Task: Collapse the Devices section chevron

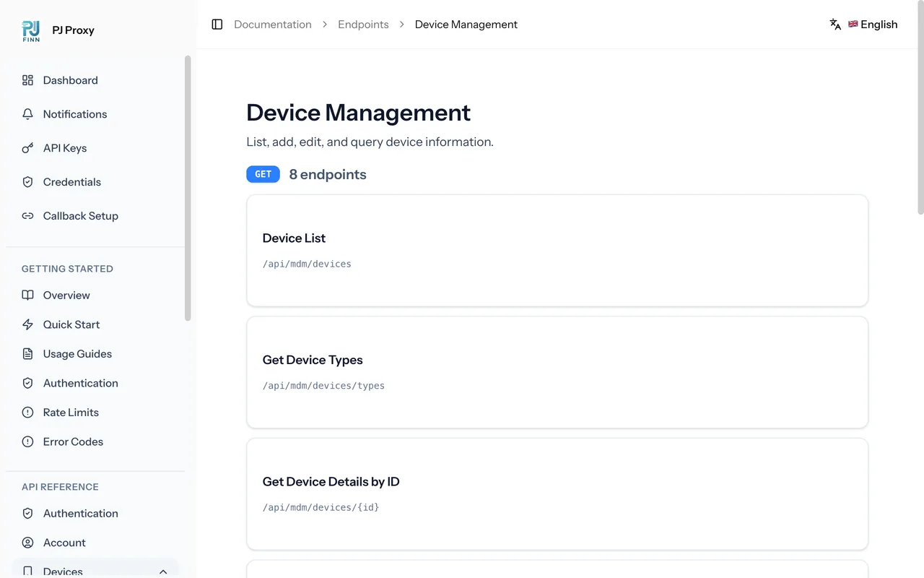Action: [163, 571]
